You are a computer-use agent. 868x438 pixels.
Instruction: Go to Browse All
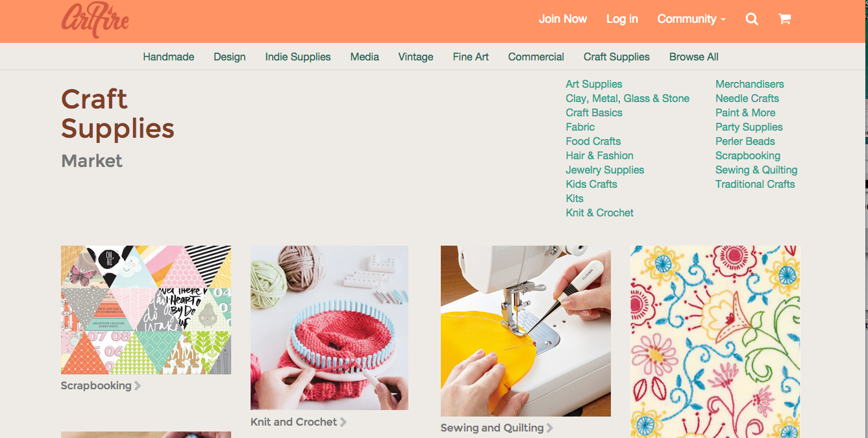tap(693, 57)
